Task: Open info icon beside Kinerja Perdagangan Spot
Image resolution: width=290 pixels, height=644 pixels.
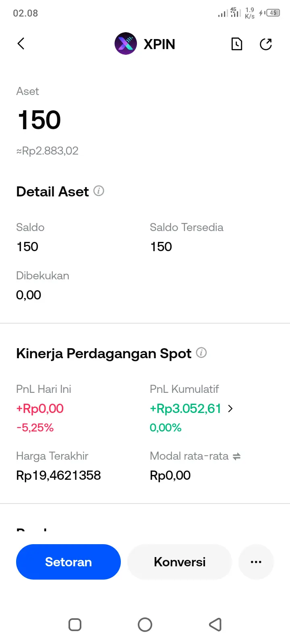Action: click(x=201, y=353)
